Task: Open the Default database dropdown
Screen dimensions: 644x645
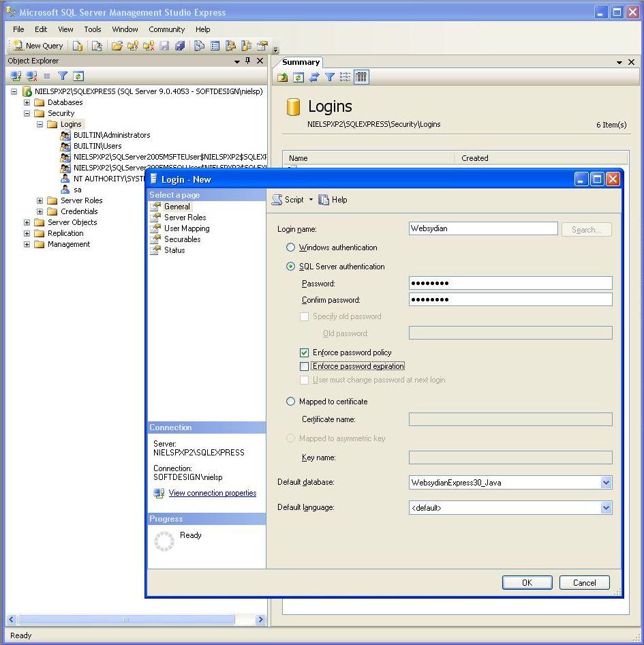Action: (606, 483)
